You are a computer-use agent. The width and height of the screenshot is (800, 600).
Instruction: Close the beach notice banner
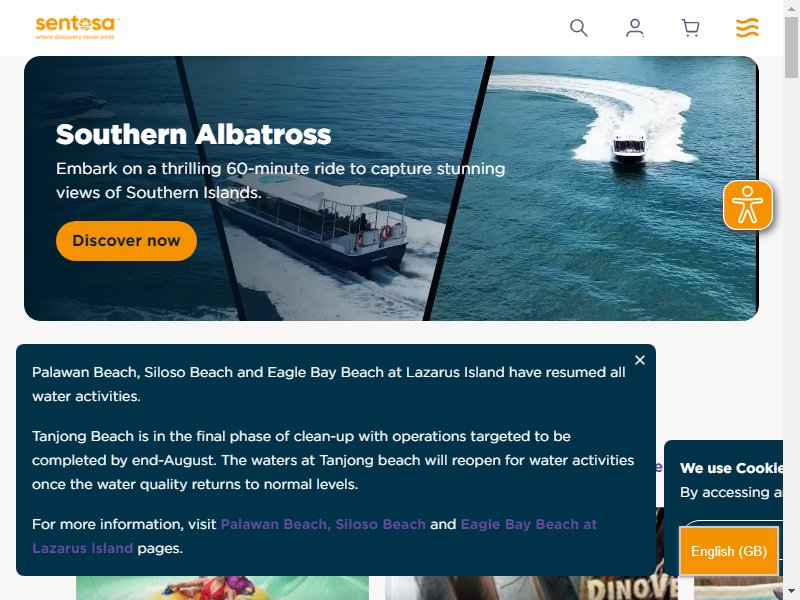tap(640, 360)
